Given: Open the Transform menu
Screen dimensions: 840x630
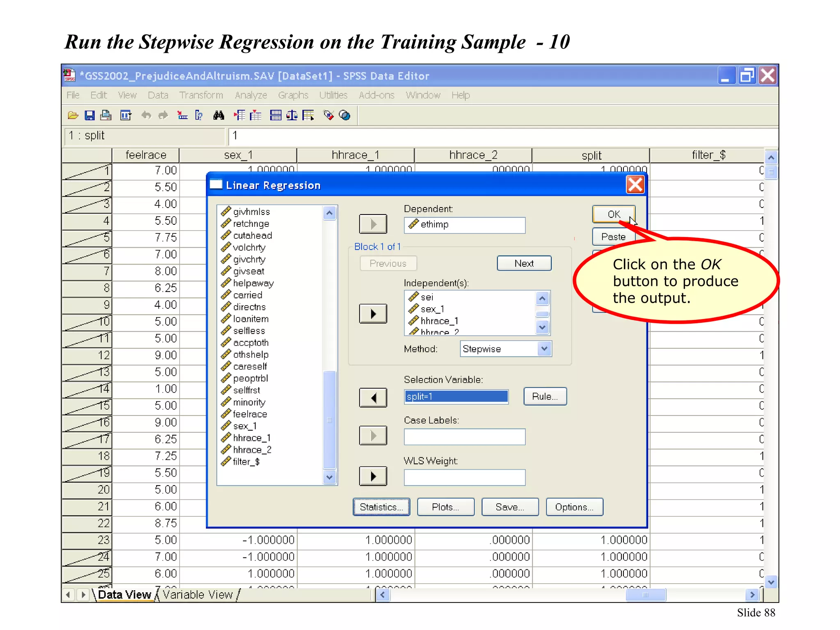Looking at the screenshot, I should [201, 95].
